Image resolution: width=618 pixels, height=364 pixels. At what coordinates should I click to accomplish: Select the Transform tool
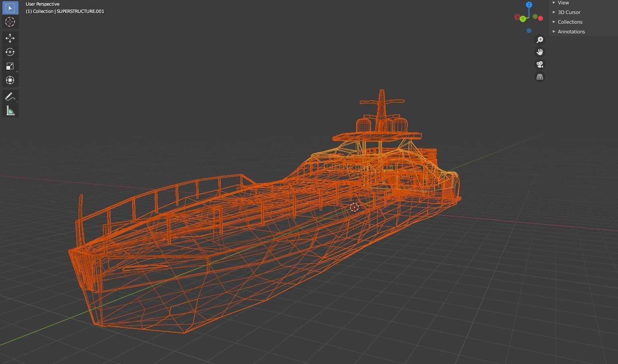click(x=10, y=80)
